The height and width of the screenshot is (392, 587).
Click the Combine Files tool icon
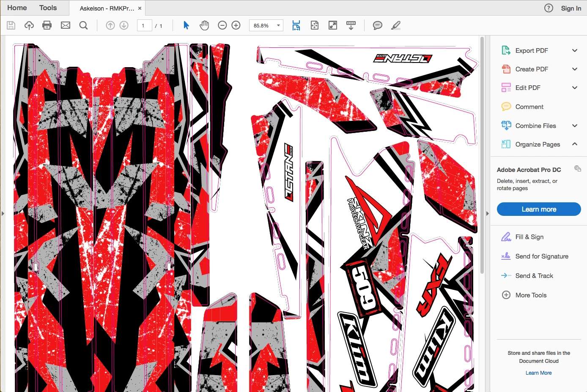tap(506, 125)
